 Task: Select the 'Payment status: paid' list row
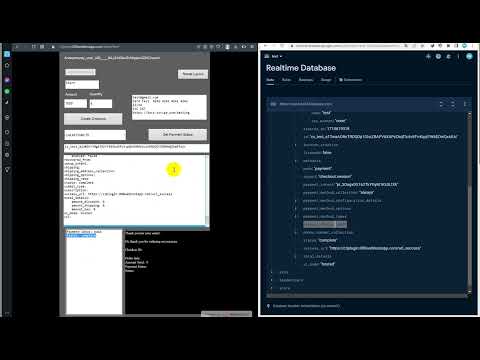[83, 232]
